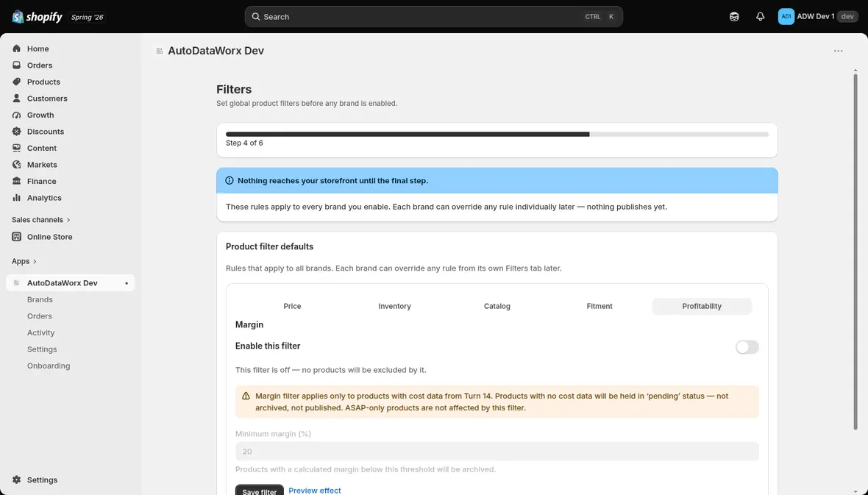Click the Product filter defaults heading

point(269,247)
